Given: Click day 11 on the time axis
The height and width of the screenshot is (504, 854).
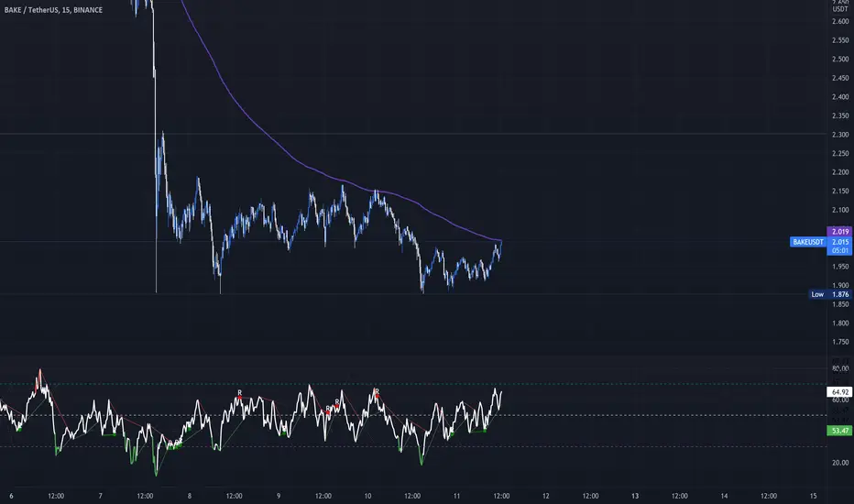Looking at the screenshot, I should pos(456,496).
